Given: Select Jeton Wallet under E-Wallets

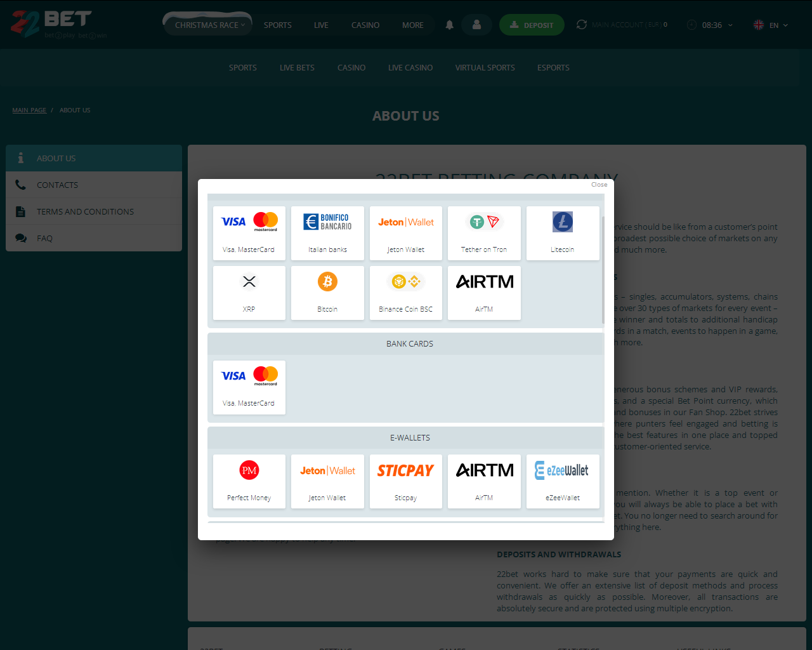Looking at the screenshot, I should coord(327,481).
